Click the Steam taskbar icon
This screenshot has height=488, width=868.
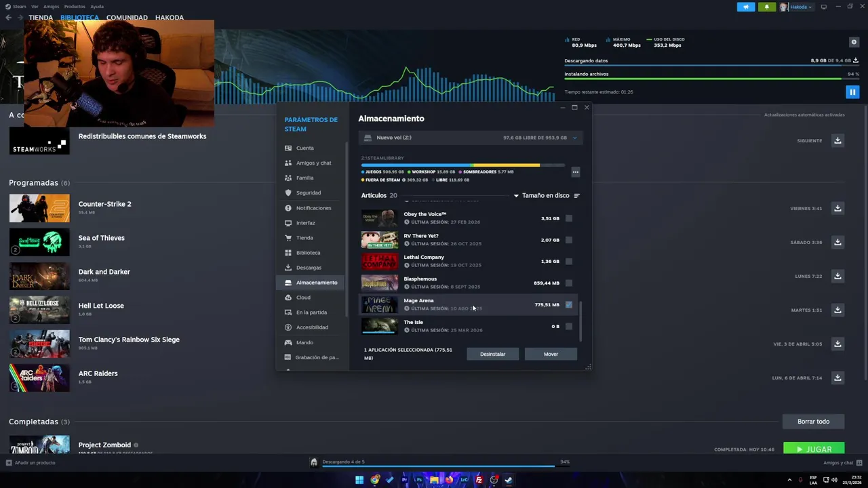pos(509,480)
